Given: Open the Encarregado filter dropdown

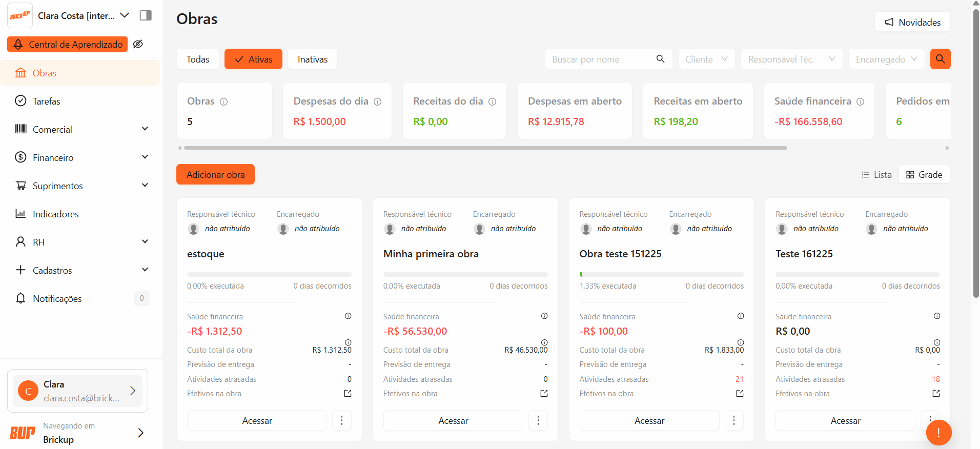Looking at the screenshot, I should click(886, 59).
